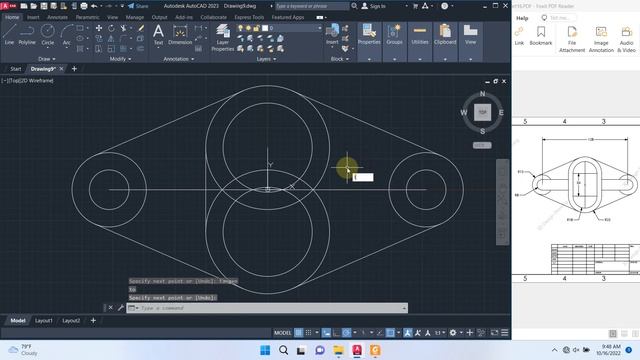Activate the Trim tool

[x=123, y=28]
